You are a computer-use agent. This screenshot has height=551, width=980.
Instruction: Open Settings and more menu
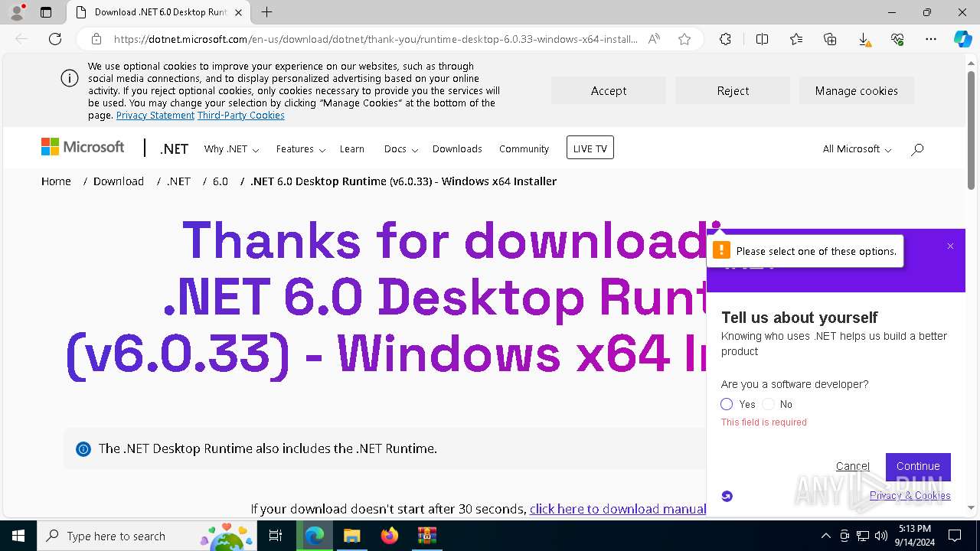(931, 39)
